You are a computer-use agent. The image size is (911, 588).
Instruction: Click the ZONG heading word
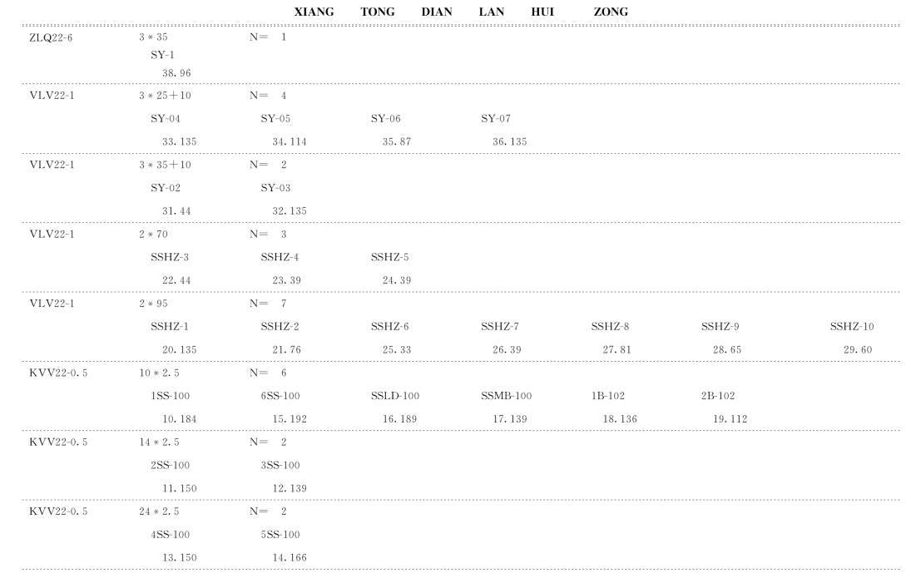pos(611,12)
